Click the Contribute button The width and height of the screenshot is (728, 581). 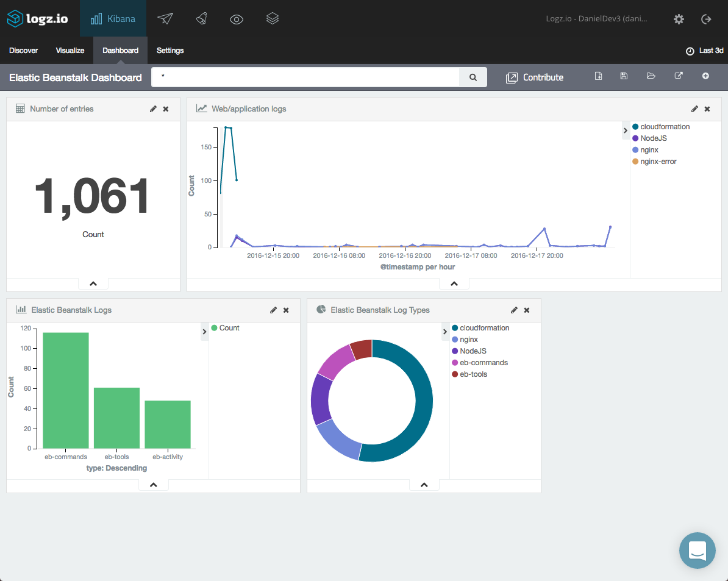535,77
